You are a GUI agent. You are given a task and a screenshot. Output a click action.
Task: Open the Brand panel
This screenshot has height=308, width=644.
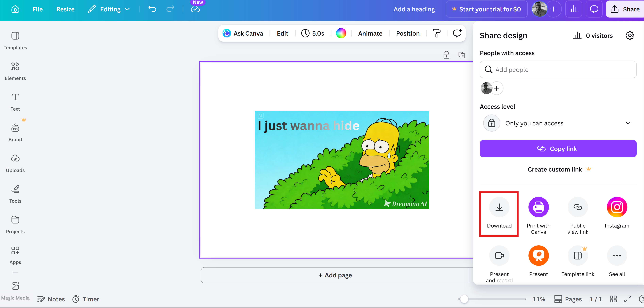(15, 133)
